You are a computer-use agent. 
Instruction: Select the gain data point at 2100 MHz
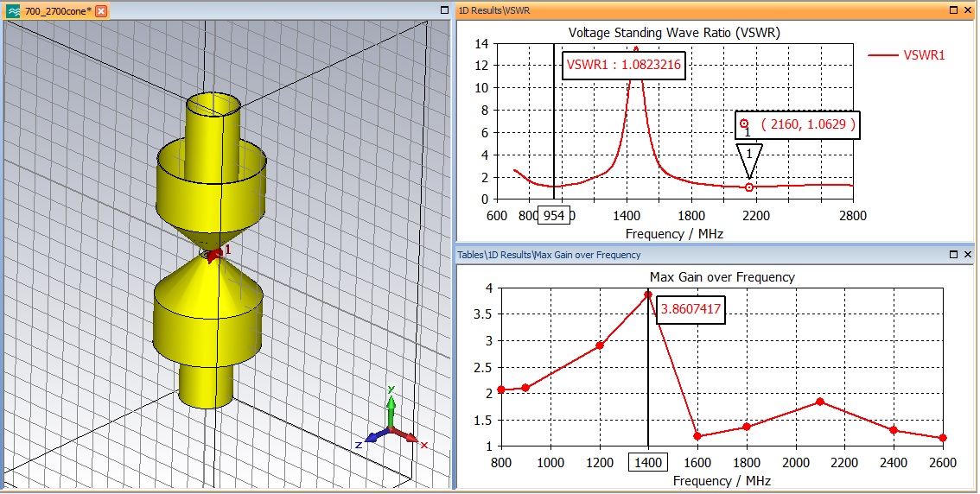(x=820, y=402)
